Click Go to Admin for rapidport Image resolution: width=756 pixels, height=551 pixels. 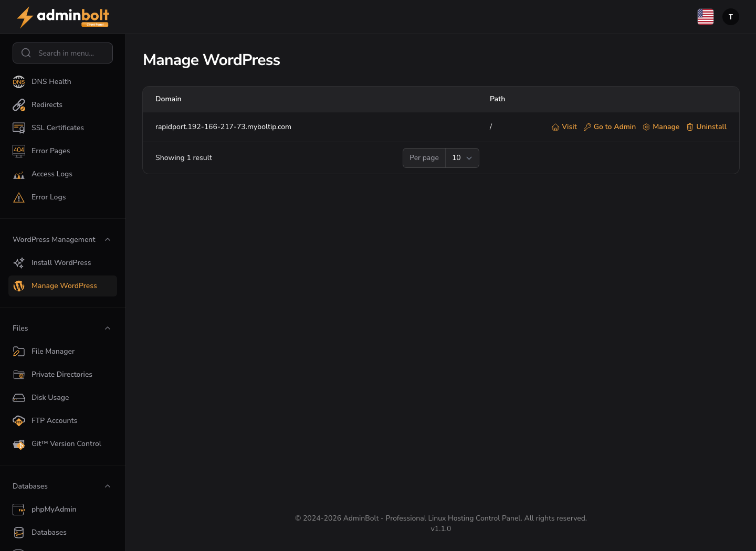610,127
